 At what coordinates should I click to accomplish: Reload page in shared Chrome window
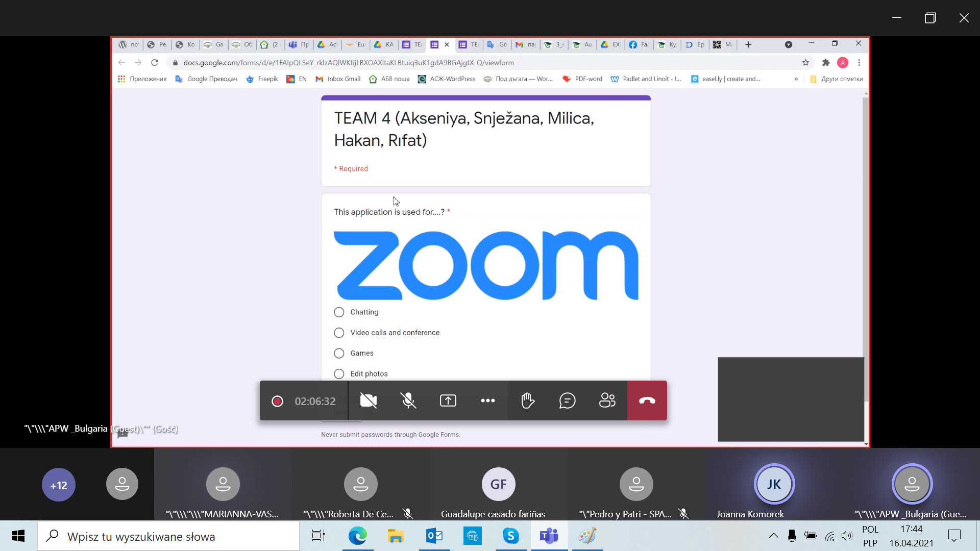click(x=155, y=62)
